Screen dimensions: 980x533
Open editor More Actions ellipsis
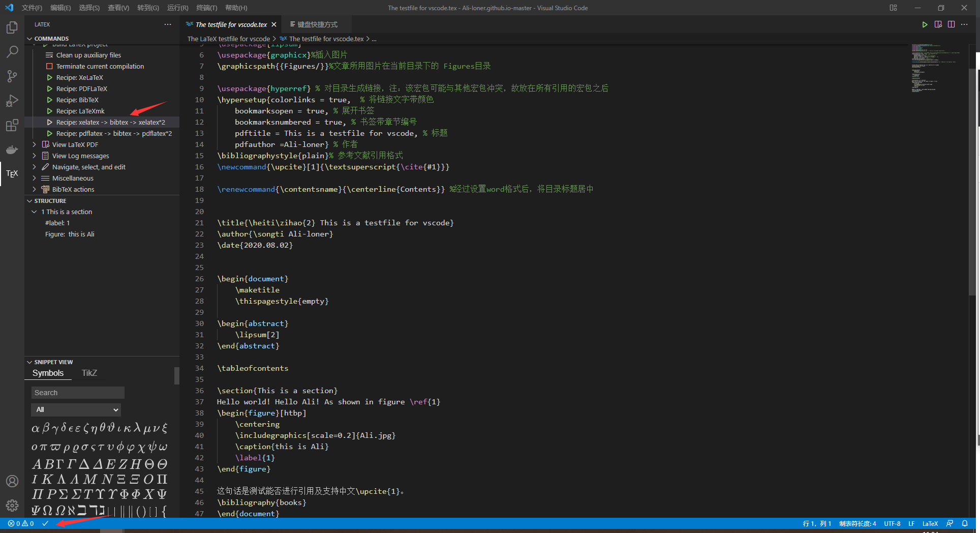[964, 24]
